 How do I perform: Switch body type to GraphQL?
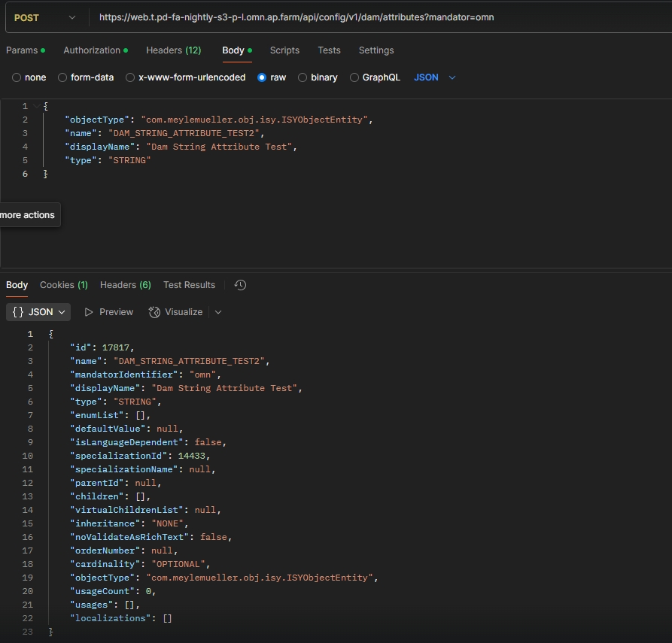point(354,77)
